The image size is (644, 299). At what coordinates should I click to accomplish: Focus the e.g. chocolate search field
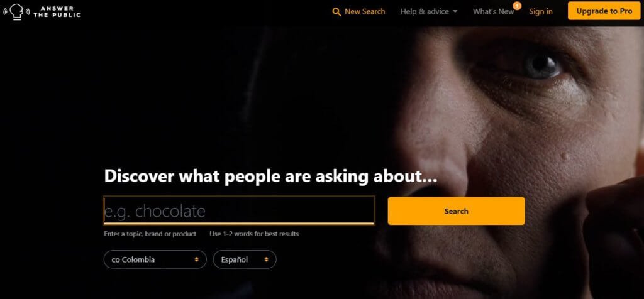(x=238, y=210)
